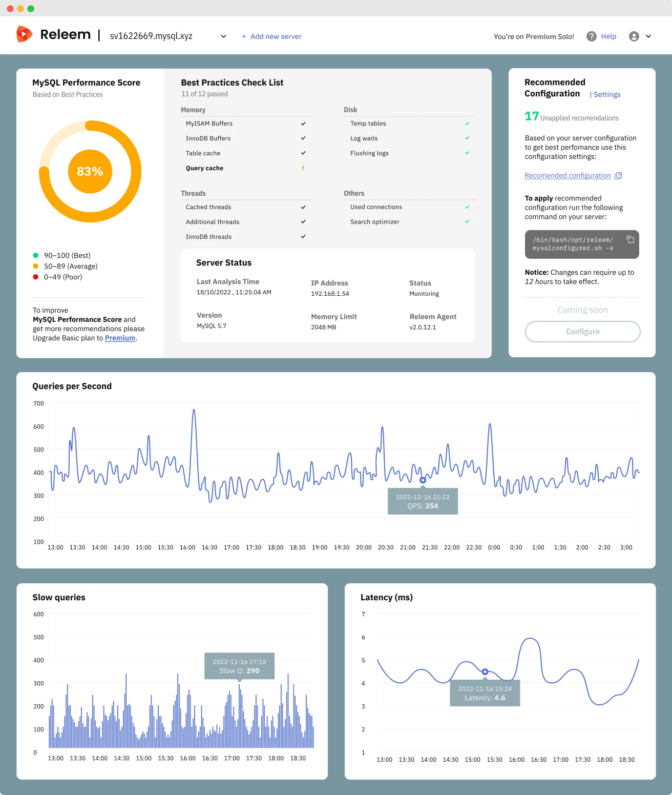The height and width of the screenshot is (795, 672).
Task: Click the Slow queries chart title
Action: [x=59, y=597]
